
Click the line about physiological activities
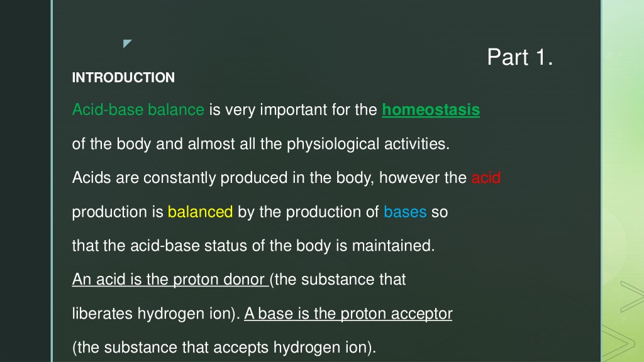[x=261, y=144]
